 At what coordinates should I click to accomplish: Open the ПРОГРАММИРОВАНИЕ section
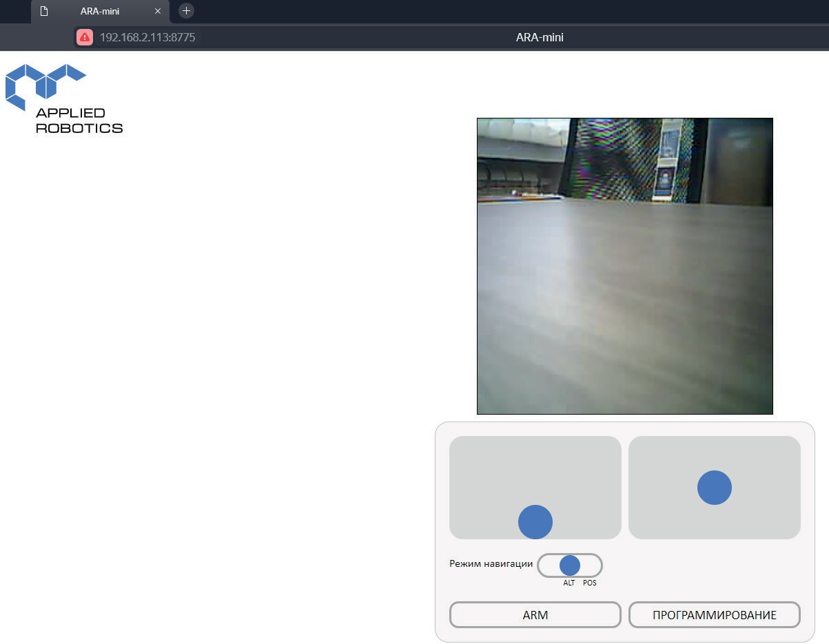pos(714,615)
